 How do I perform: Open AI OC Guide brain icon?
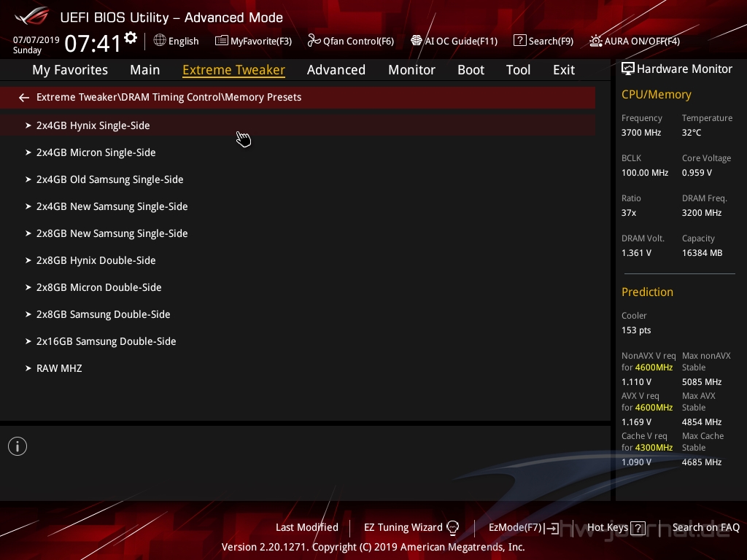417,41
